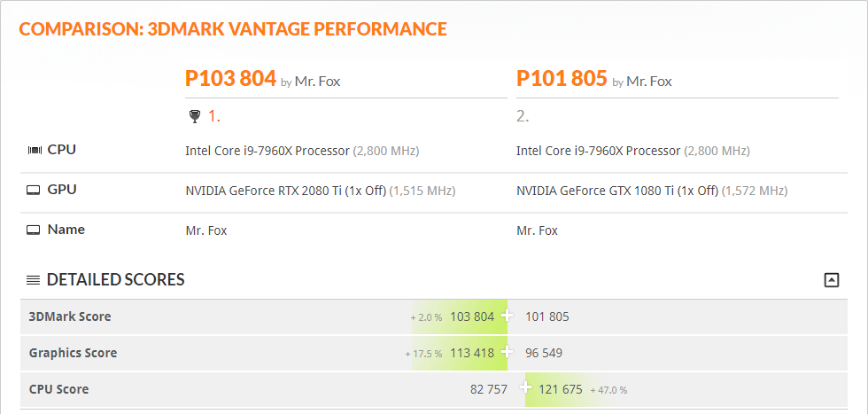
Task: Select NVIDIA GeForce GTX 1080 Ti entry
Action: (x=617, y=191)
